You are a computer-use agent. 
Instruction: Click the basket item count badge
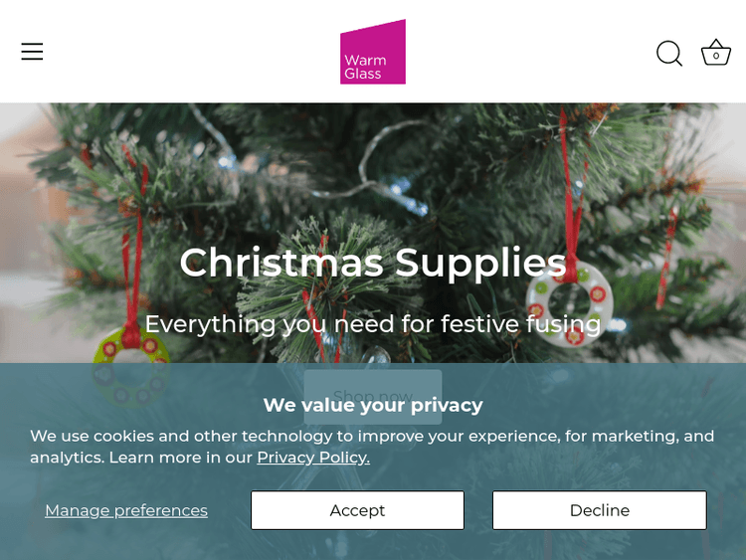pyautogui.click(x=716, y=57)
